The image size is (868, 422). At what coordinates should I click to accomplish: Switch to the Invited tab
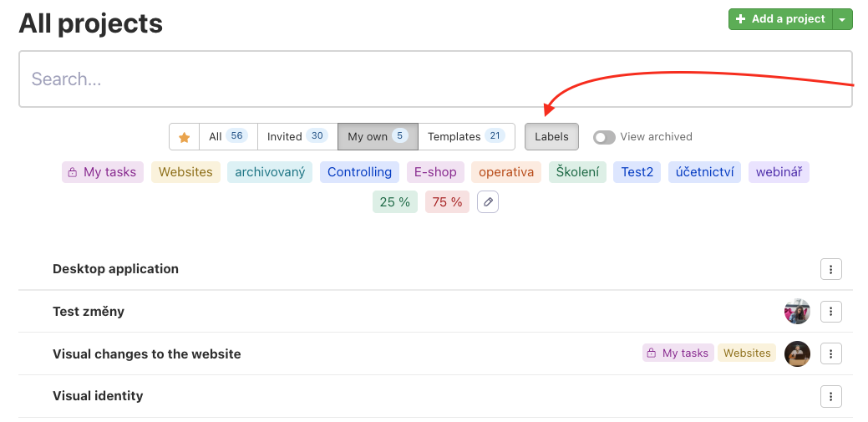click(x=297, y=137)
